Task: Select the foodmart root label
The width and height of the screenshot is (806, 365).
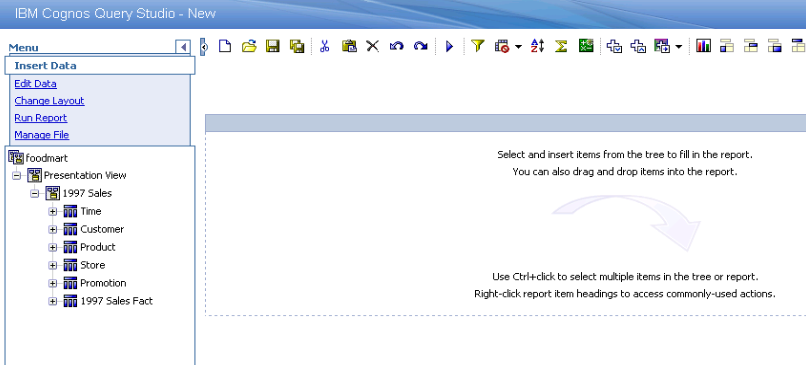Action: pos(47,158)
